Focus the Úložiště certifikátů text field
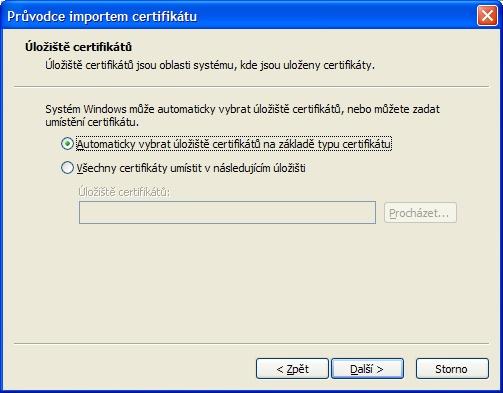Screen dimensions: 503x393 click(x=227, y=212)
